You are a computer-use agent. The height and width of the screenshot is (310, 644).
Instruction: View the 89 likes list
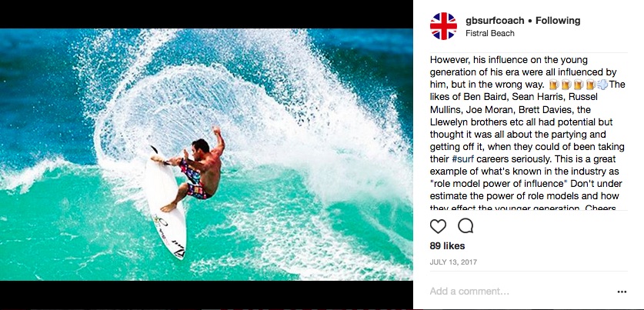(446, 246)
